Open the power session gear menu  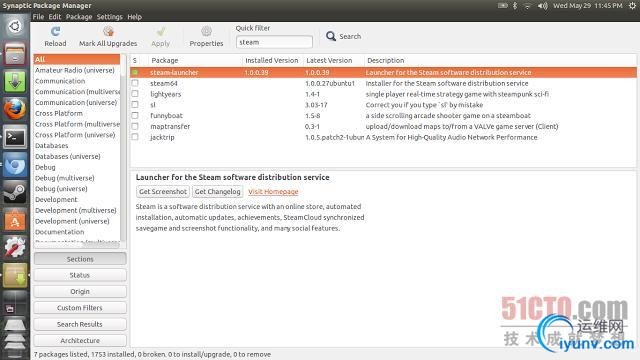click(x=632, y=5)
